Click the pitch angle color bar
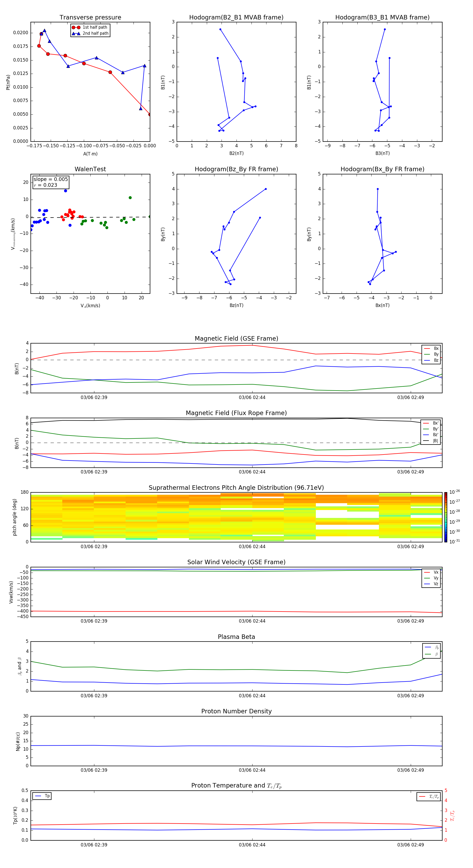The image size is (473, 868). pos(446,517)
